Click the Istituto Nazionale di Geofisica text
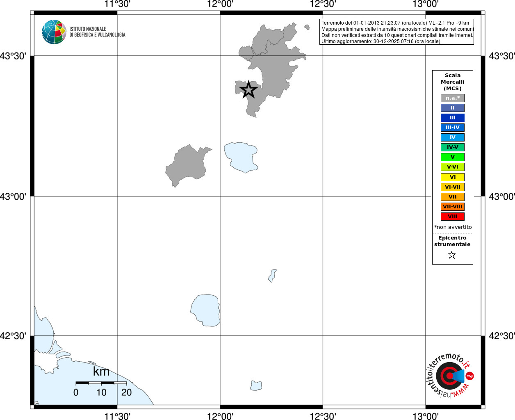Screen dimensions: 515x420 tap(97, 32)
